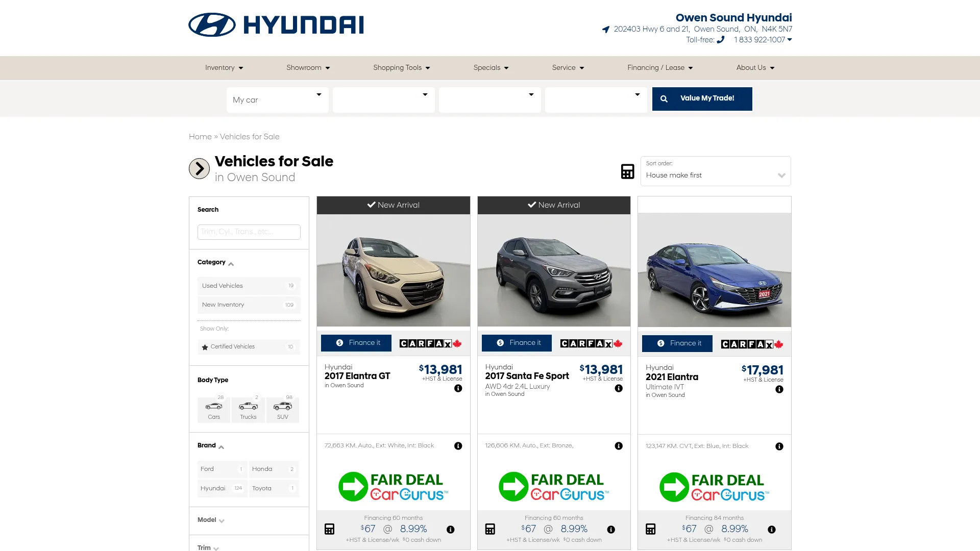This screenshot has width=980, height=551.
Task: Open CARFAX report for 2017 Santa Fe Sport
Action: (591, 343)
